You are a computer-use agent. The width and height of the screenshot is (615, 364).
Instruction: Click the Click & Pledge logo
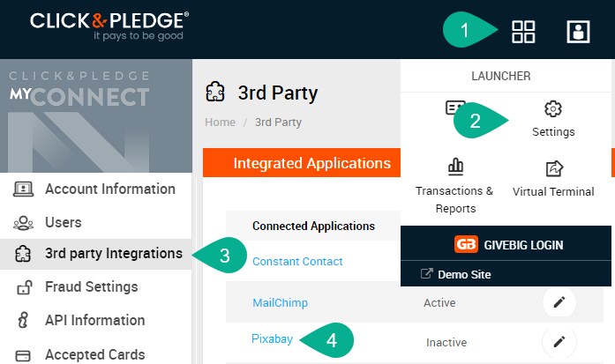click(x=109, y=26)
